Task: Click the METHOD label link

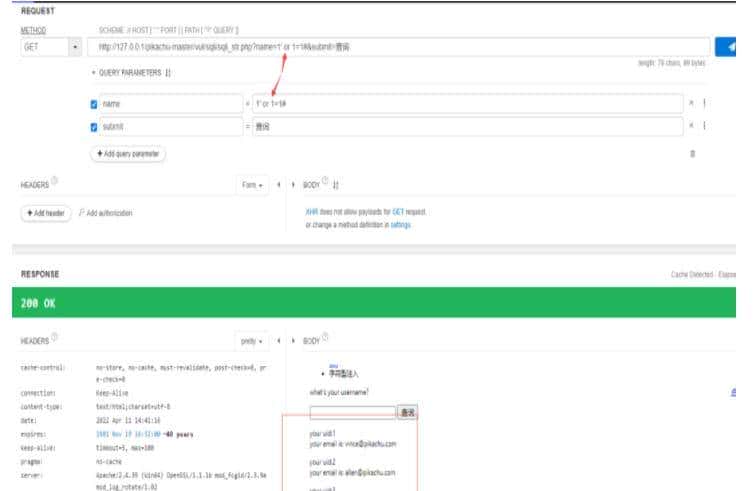Action: pyautogui.click(x=33, y=30)
